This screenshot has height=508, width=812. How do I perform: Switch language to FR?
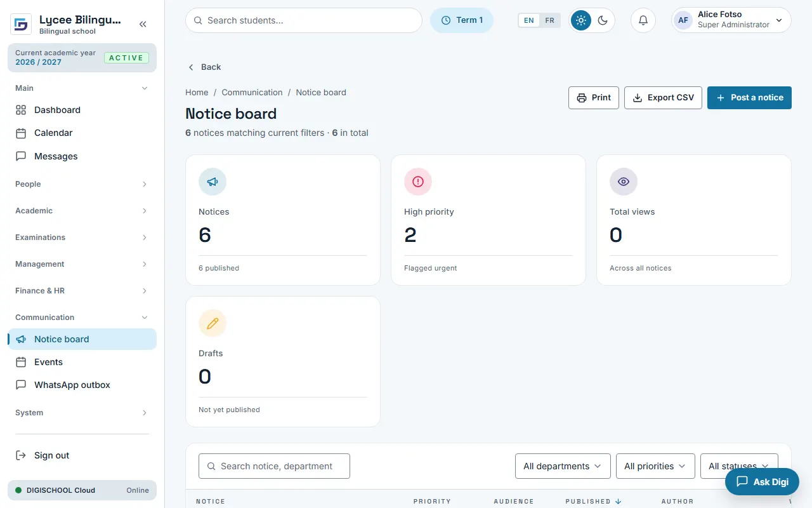(x=549, y=20)
